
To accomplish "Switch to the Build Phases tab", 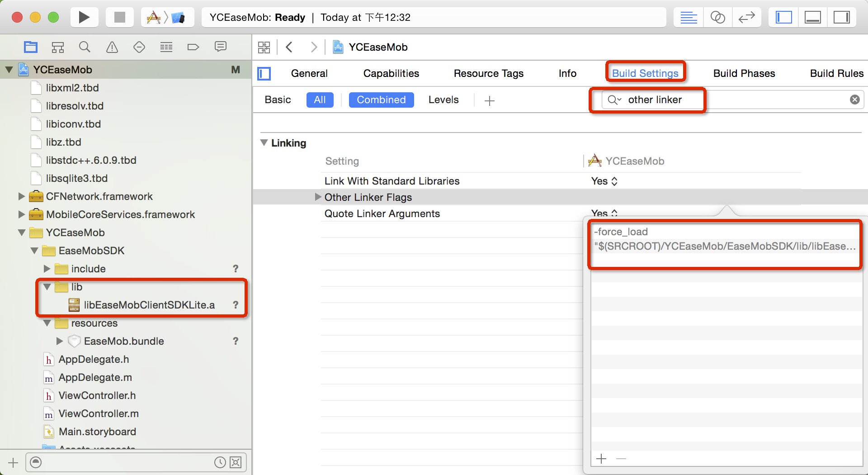I will pyautogui.click(x=744, y=73).
